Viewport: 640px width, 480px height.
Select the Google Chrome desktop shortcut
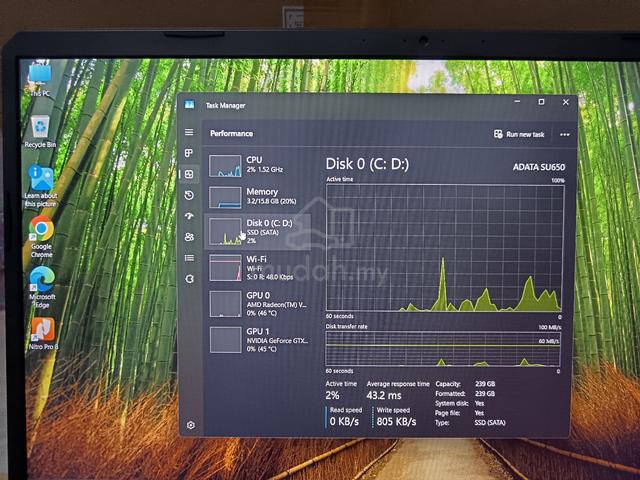[x=41, y=237]
